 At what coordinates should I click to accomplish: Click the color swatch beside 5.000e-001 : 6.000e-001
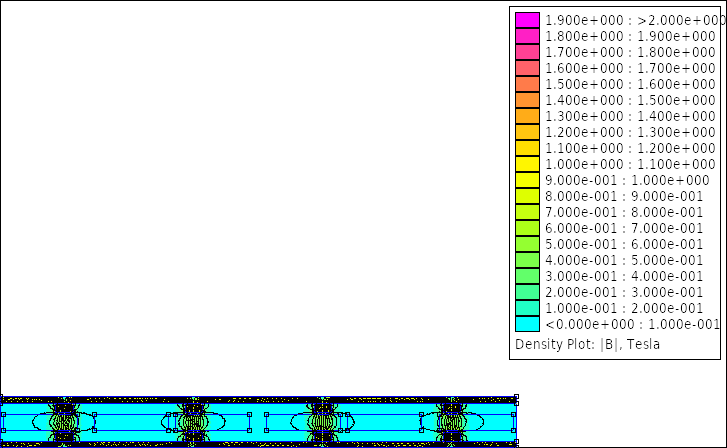527,244
